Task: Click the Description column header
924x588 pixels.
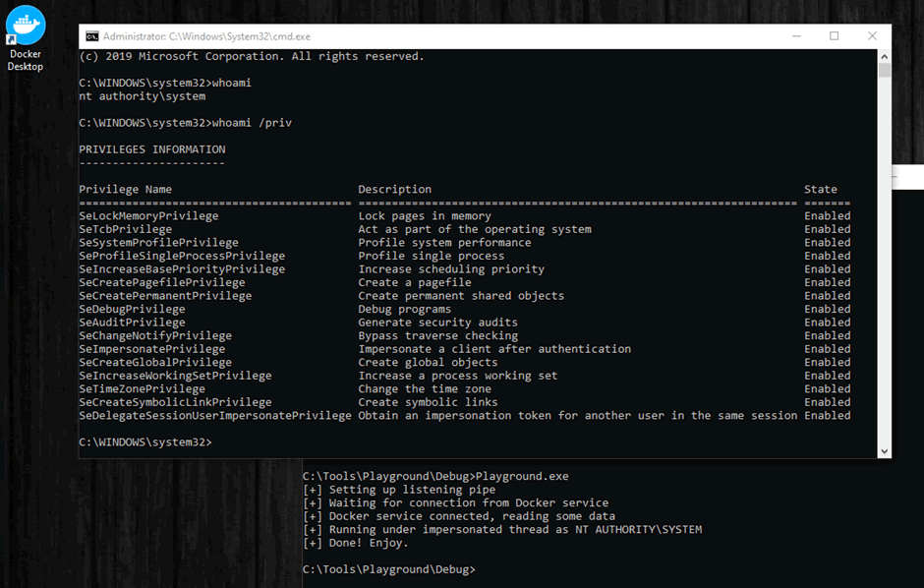Action: coord(394,189)
